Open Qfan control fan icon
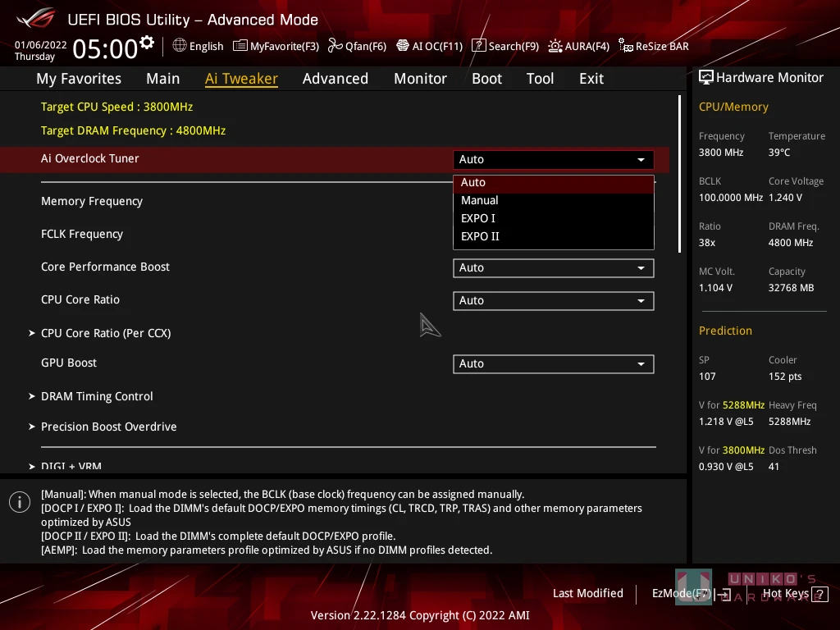 [336, 46]
